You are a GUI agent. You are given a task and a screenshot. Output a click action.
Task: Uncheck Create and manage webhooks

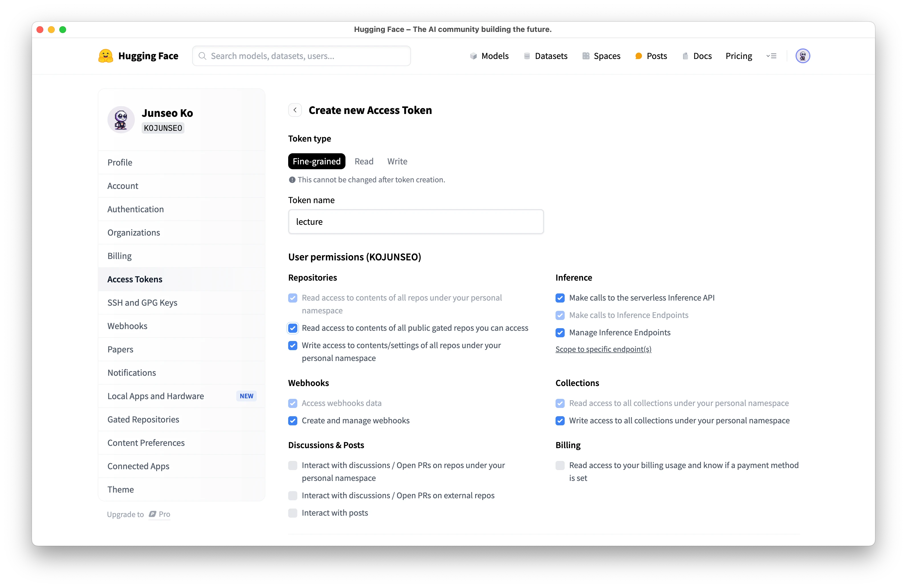click(293, 421)
